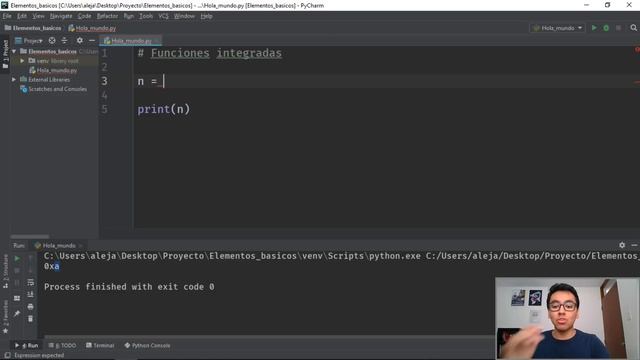The width and height of the screenshot is (640, 360).
Task: Open Project panel settings gear
Action: click(80, 40)
